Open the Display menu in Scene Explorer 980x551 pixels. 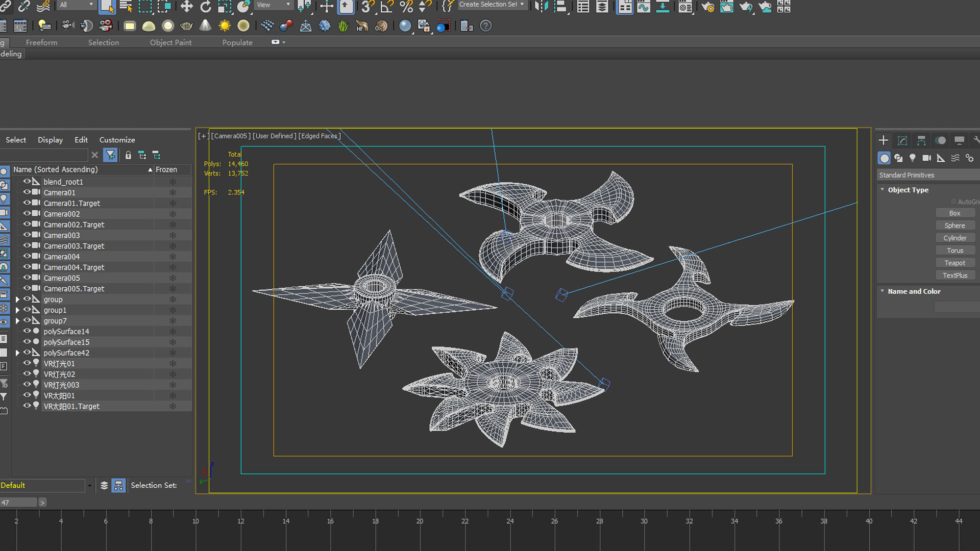(x=50, y=140)
